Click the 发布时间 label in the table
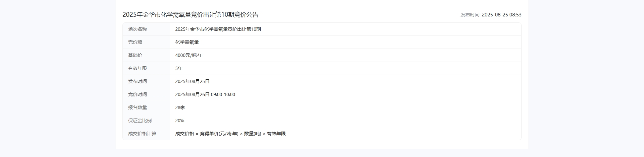Viewport: 644px width, 157px height. click(x=138, y=81)
